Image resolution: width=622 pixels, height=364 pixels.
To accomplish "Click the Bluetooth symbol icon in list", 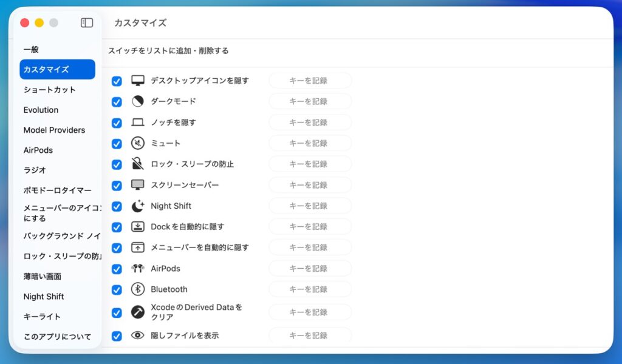I will click(x=138, y=289).
